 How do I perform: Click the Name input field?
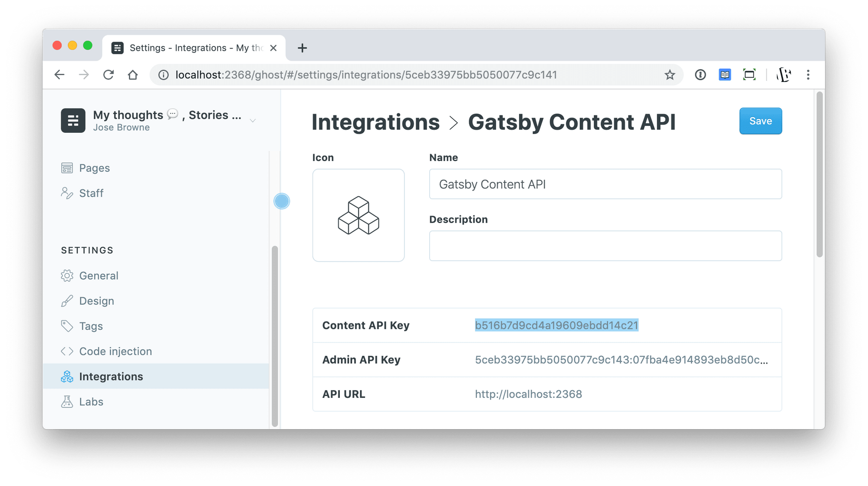point(604,184)
